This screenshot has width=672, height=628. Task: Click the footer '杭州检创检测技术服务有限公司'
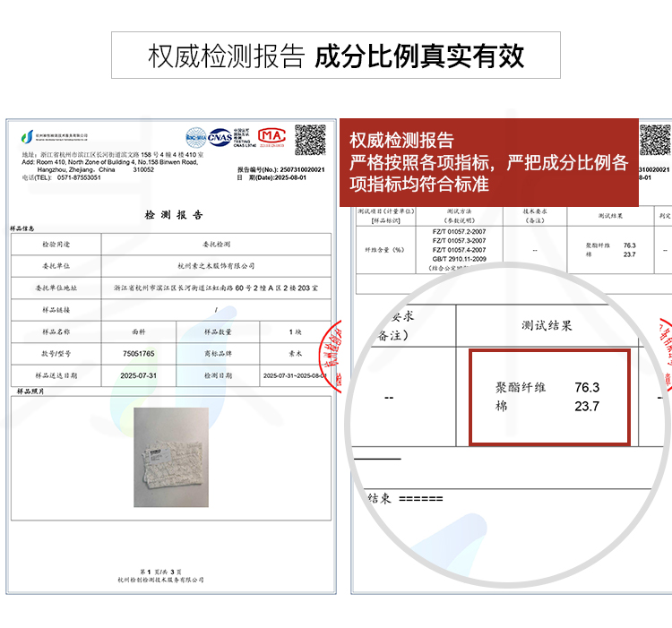tap(160, 580)
